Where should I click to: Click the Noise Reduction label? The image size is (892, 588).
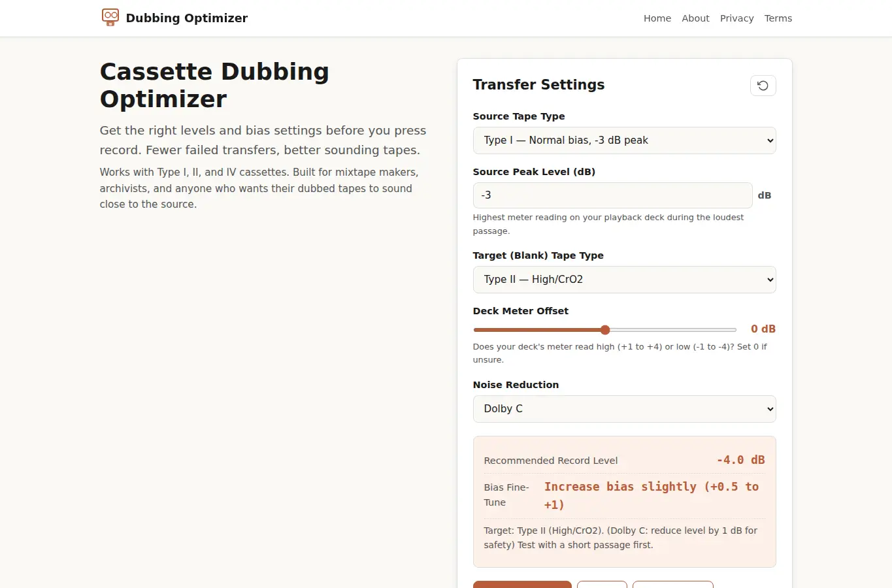click(516, 385)
